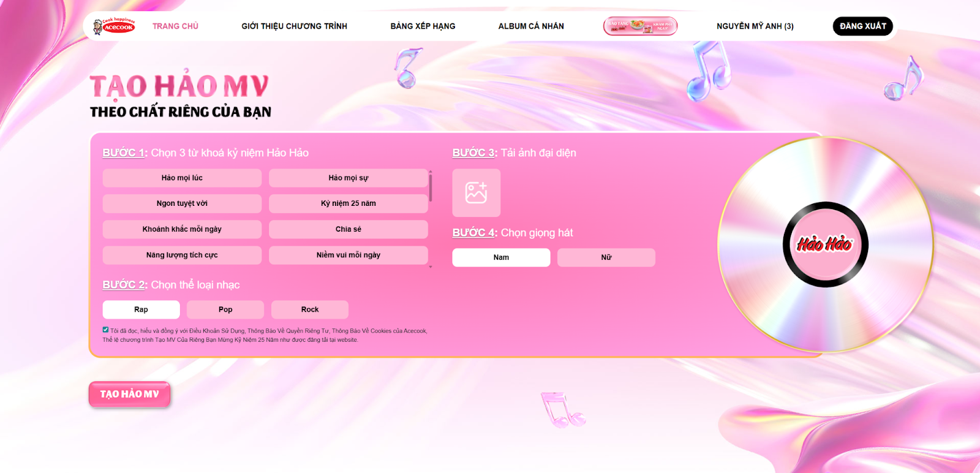Open Giới Thiệu Chương Trình page
Viewport: 980px width, 473px height.
294,26
